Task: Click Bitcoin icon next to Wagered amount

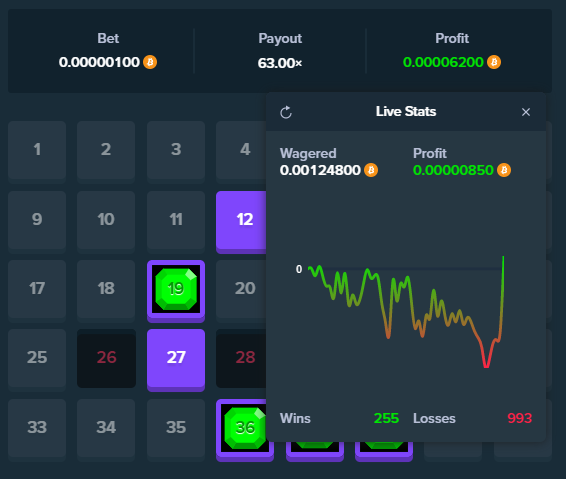Action: pyautogui.click(x=371, y=170)
